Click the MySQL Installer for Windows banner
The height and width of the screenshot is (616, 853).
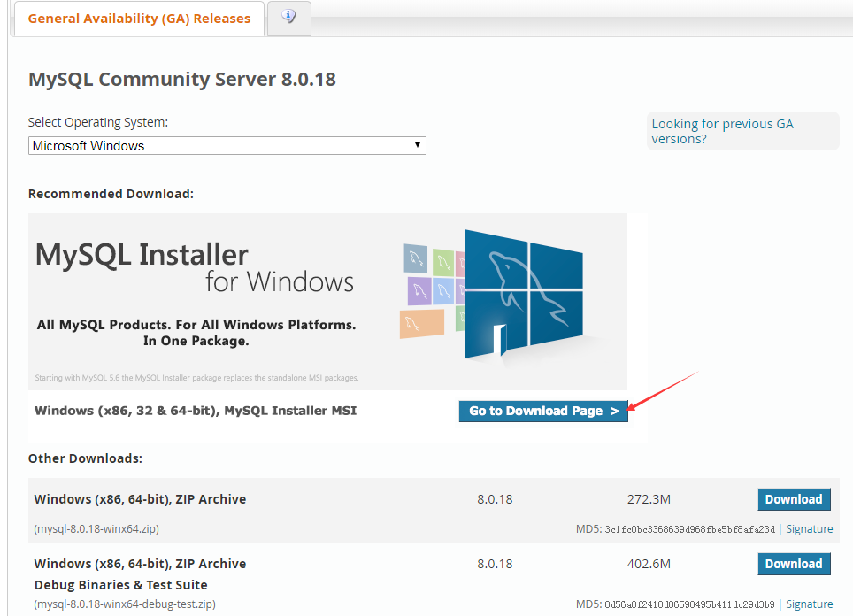coord(327,302)
